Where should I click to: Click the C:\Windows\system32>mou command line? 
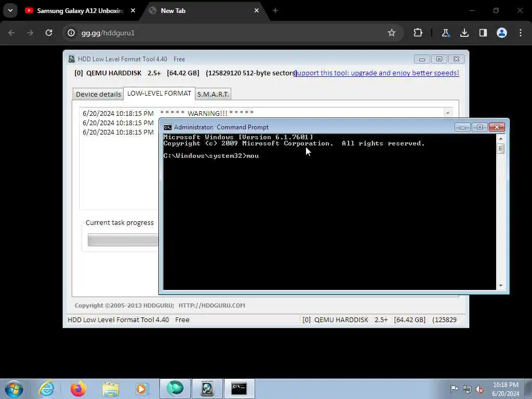click(211, 156)
